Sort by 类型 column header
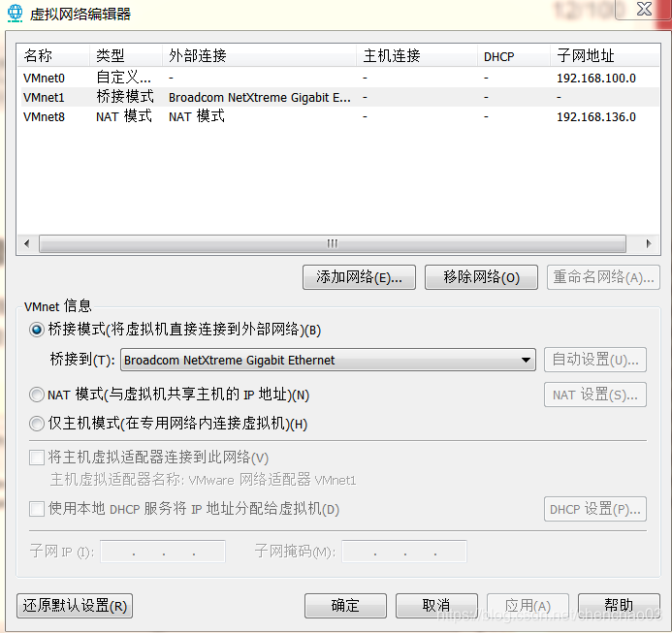Screen dimensions: 672x633 [126, 55]
